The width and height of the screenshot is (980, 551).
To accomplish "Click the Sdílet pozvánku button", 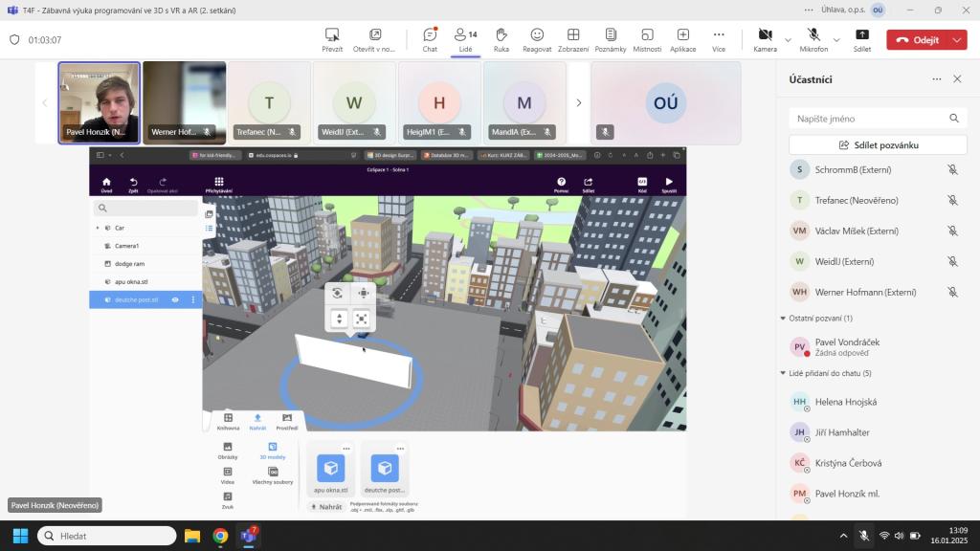I will (878, 144).
